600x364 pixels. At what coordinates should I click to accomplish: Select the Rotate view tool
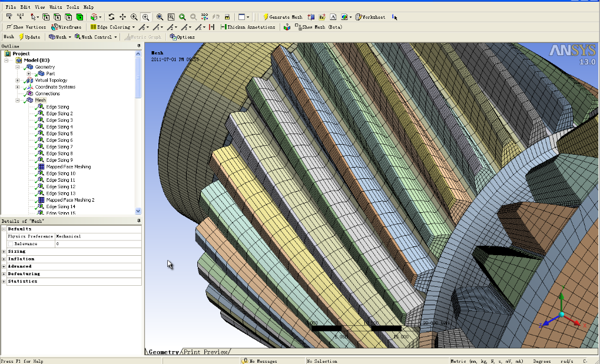(x=111, y=17)
